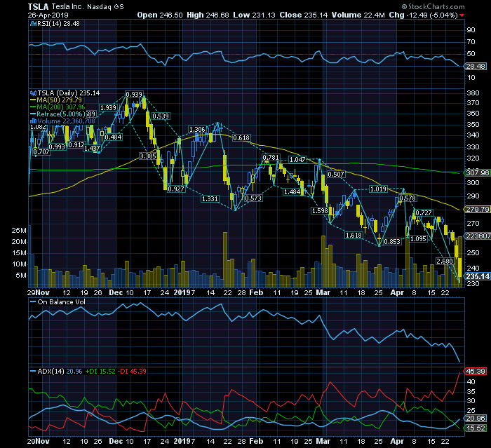
Task: Click the 0.853 retracement label
Action: point(392,241)
